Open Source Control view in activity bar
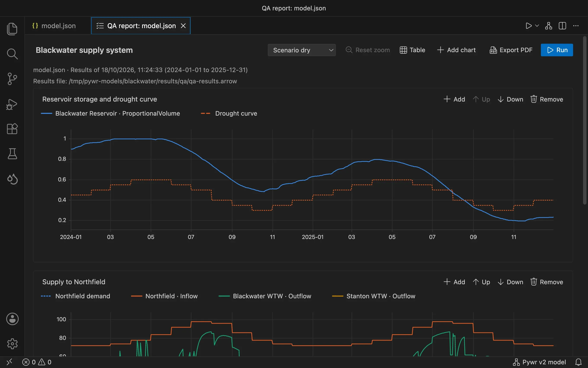The width and height of the screenshot is (588, 368). [12, 79]
